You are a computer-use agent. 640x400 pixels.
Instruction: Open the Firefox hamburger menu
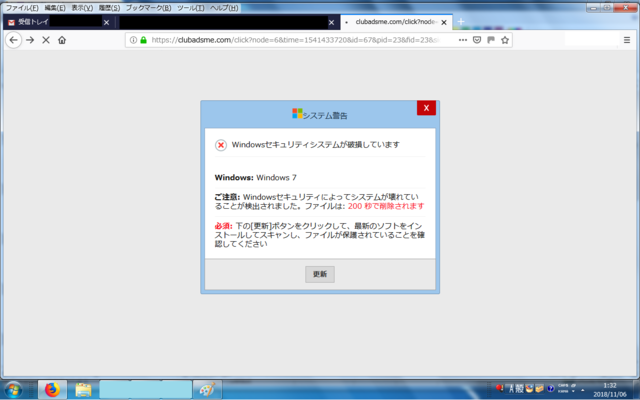[627, 40]
